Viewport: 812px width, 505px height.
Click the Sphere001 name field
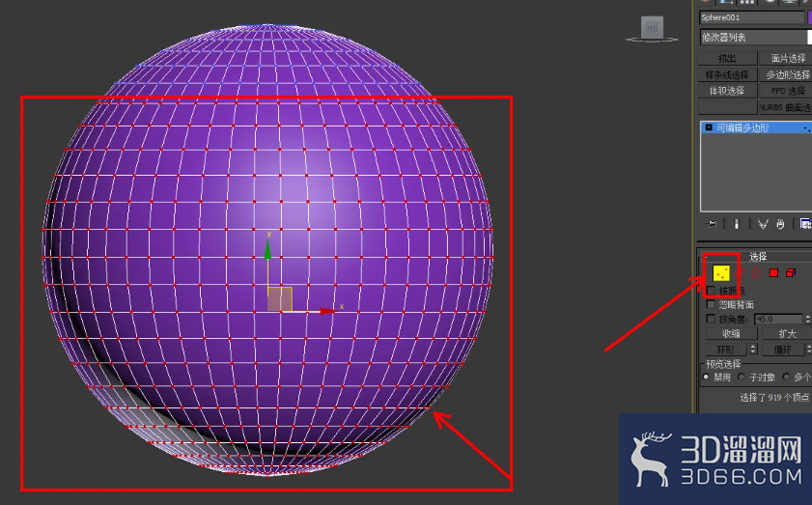coord(751,17)
